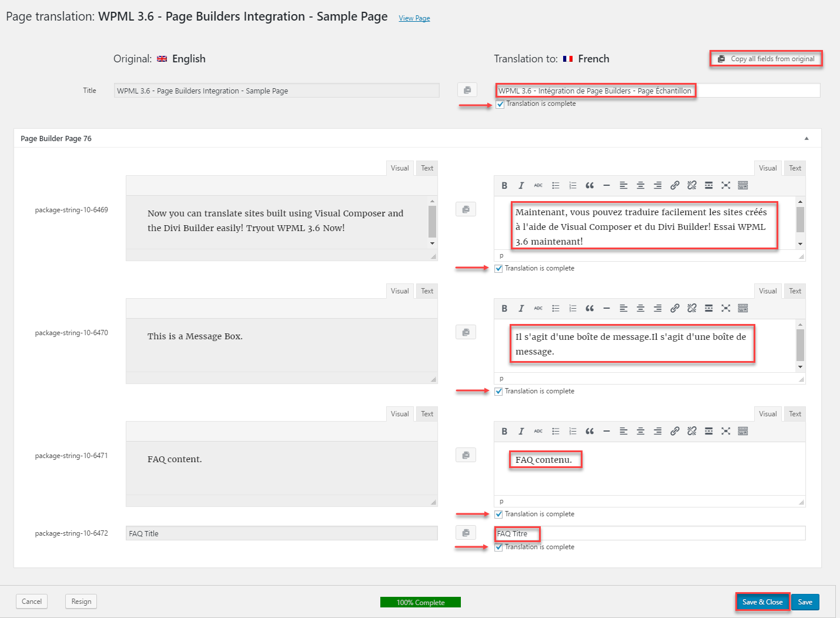This screenshot has height=618, width=840.
Task: Click into the FAQ contenu editor text
Action: tap(544, 460)
